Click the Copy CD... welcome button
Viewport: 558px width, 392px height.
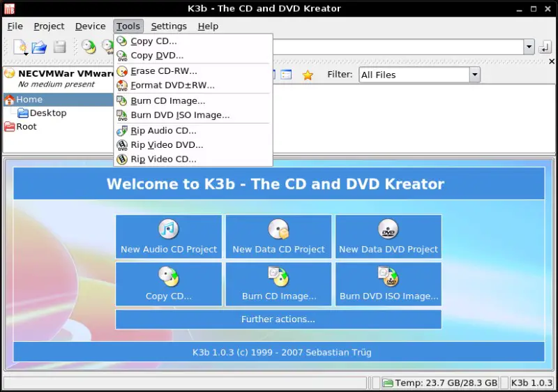[x=168, y=284]
